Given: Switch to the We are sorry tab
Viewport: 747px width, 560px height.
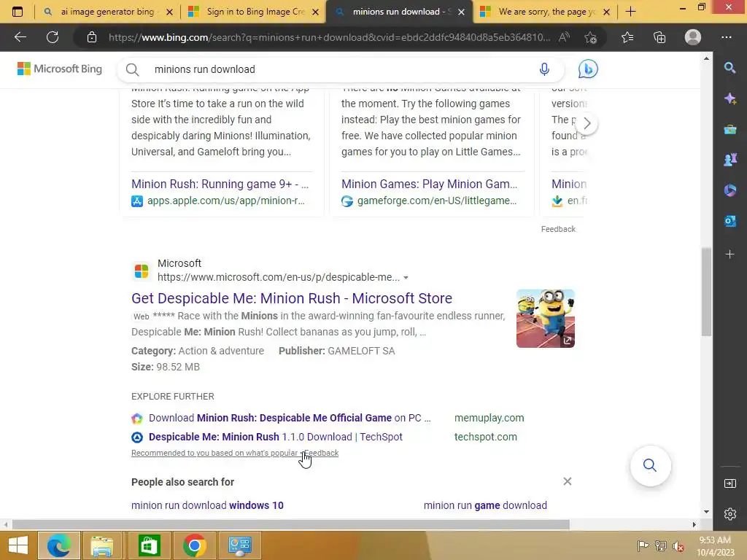Looking at the screenshot, I should (544, 12).
